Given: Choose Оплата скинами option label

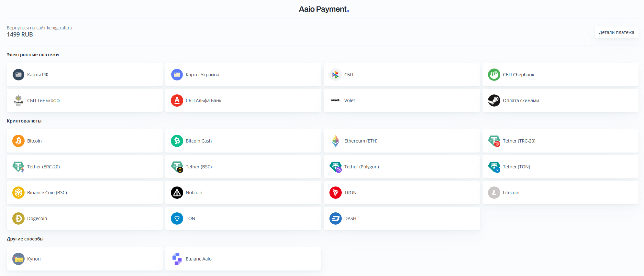Looking at the screenshot, I should (521, 101).
